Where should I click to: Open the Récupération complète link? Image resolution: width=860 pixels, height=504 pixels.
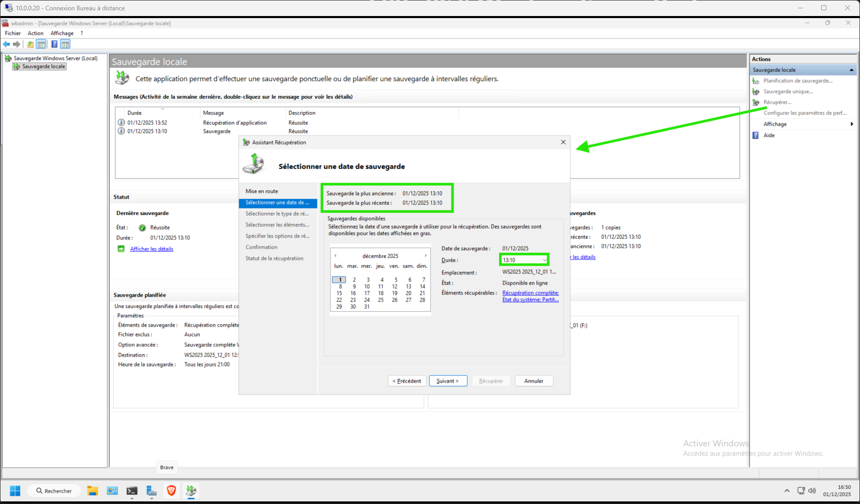pos(530,293)
